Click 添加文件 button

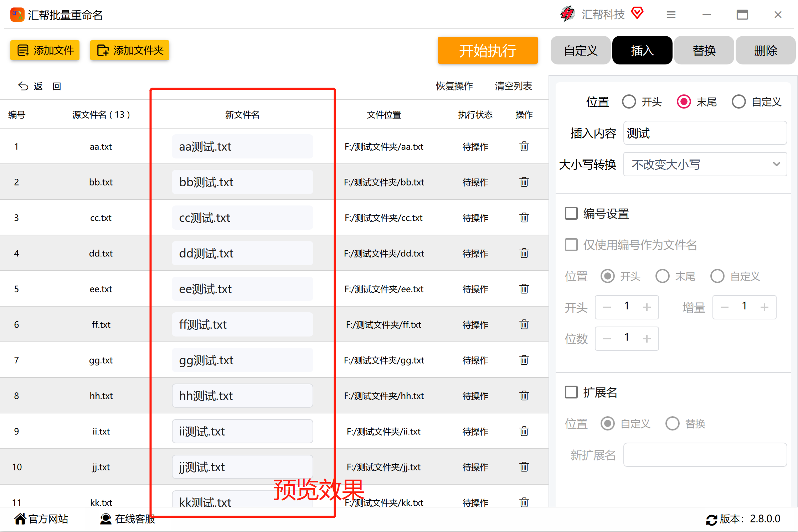(x=45, y=50)
